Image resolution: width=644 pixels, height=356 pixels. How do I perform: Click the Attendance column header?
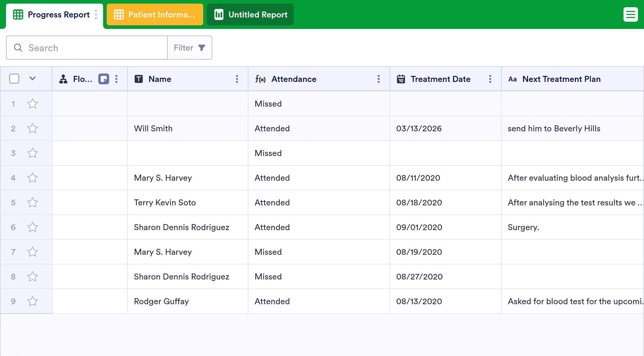[x=294, y=79]
